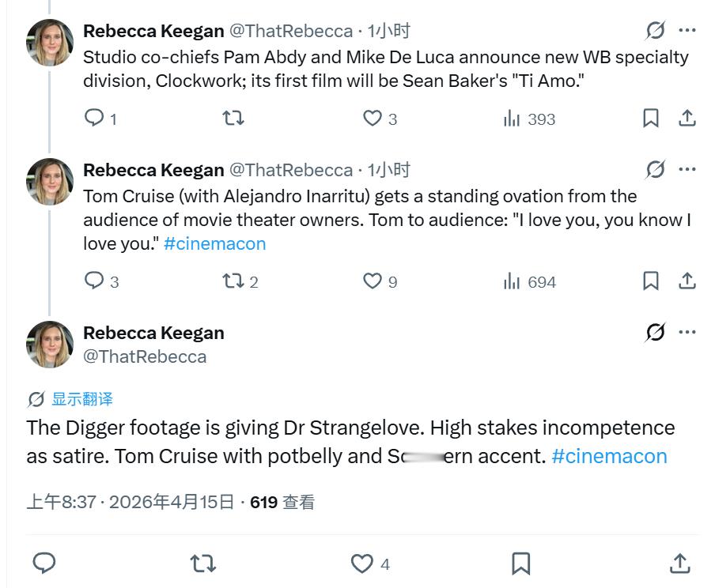The image size is (715, 588).
Task: Retweet the Tom Cruise ovation tweet
Action: tap(233, 281)
